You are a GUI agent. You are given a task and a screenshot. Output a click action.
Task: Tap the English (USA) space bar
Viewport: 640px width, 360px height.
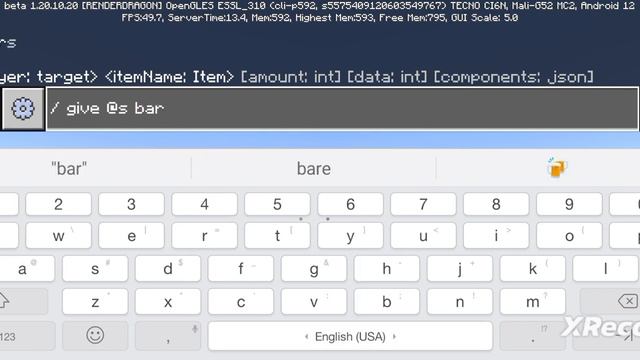(x=350, y=336)
